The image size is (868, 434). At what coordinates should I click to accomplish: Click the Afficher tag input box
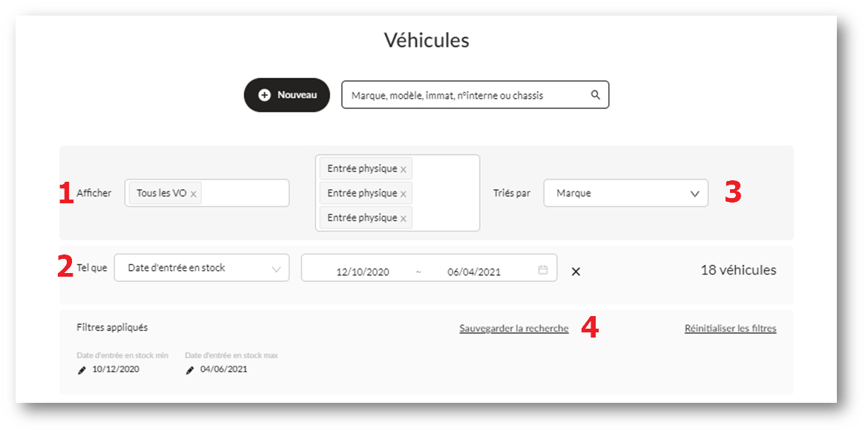pyautogui.click(x=207, y=193)
